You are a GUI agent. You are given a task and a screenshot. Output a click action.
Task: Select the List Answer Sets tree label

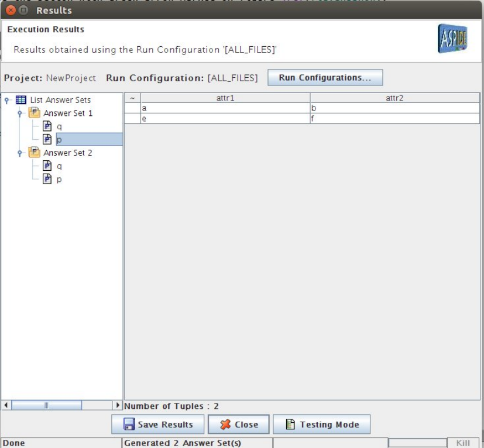tap(60, 100)
